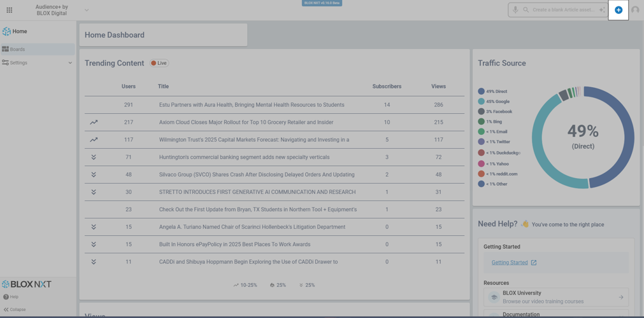Click the Facebook legend color dot
Image resolution: width=644 pixels, height=318 pixels.
point(482,112)
